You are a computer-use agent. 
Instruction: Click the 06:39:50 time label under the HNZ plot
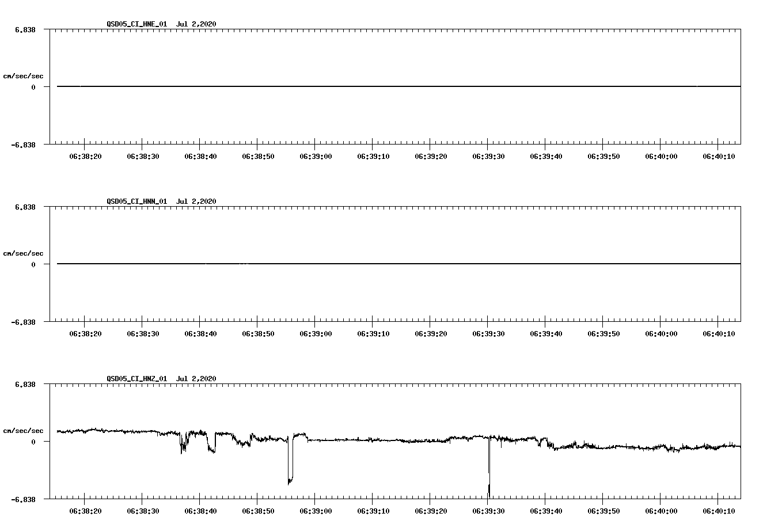click(603, 511)
